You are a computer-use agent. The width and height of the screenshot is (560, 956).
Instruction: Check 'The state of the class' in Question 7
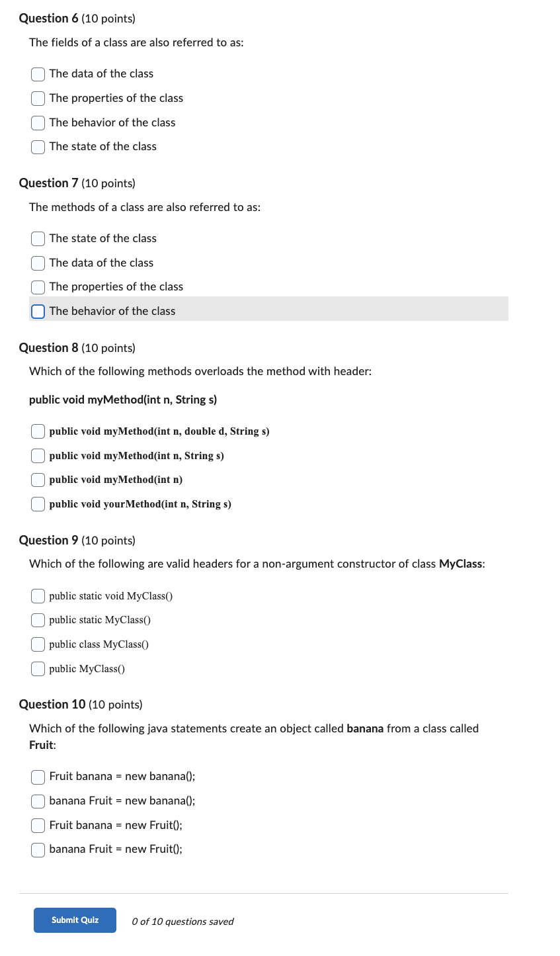tap(38, 239)
